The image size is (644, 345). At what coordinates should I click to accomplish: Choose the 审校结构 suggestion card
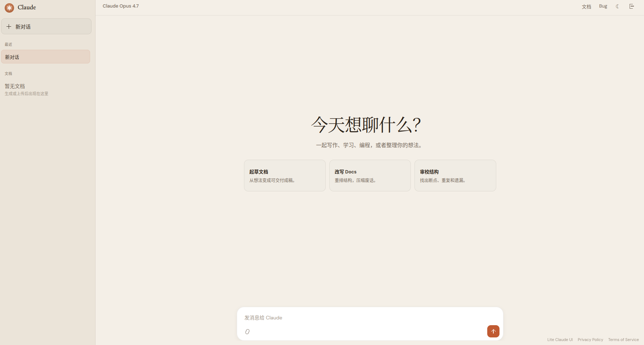455,176
